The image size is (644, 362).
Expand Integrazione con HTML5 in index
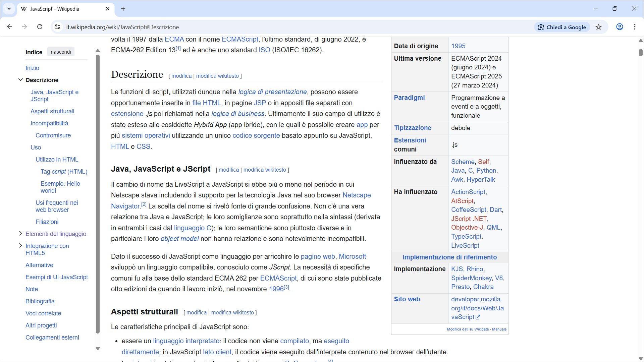20,246
